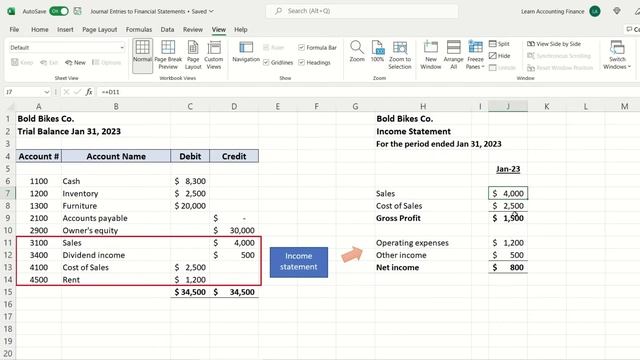The height and width of the screenshot is (360, 640).
Task: Click the Enter checkmark in formula bar
Action: [x=77, y=92]
